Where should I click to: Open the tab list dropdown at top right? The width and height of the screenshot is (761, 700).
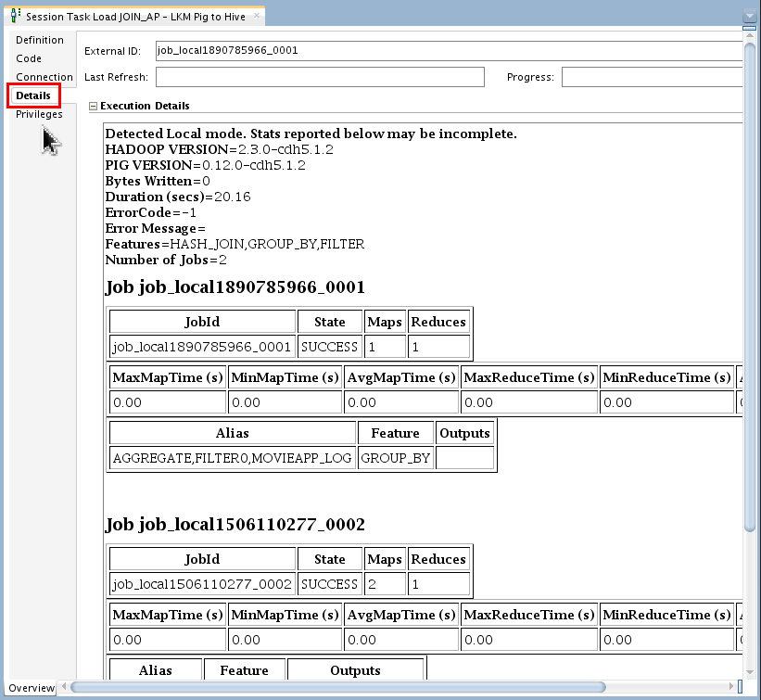[x=750, y=16]
